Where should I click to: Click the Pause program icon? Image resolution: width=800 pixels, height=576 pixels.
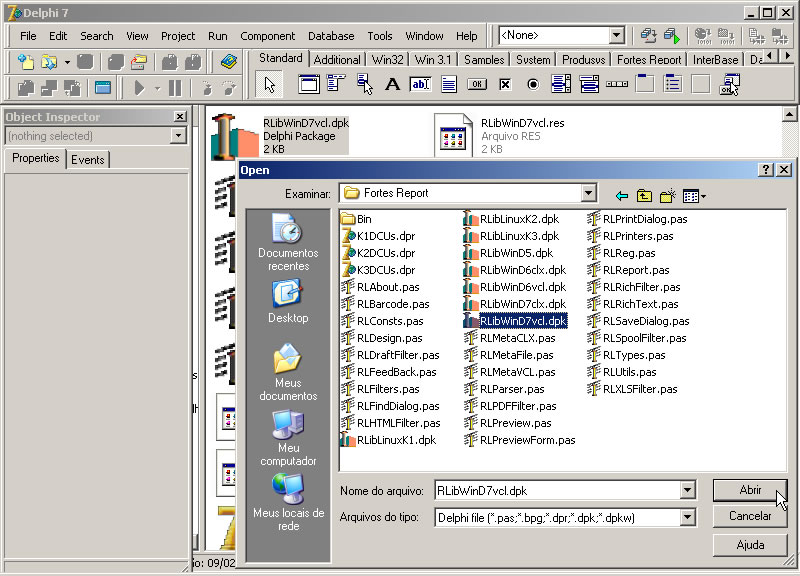point(176,87)
